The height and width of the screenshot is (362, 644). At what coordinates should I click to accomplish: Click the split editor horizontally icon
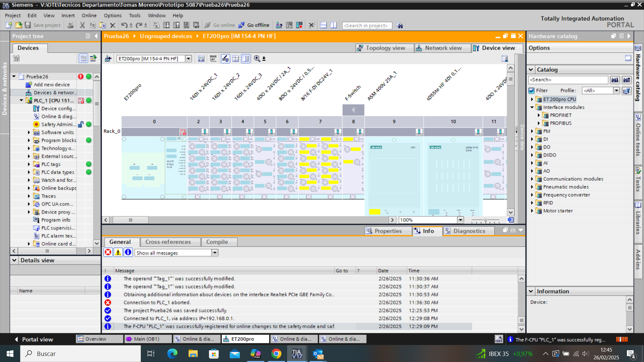323,25
